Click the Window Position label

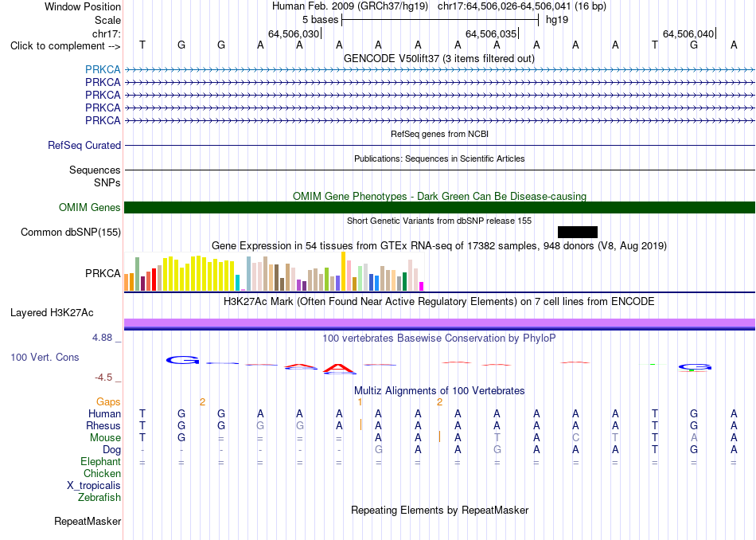83,6
